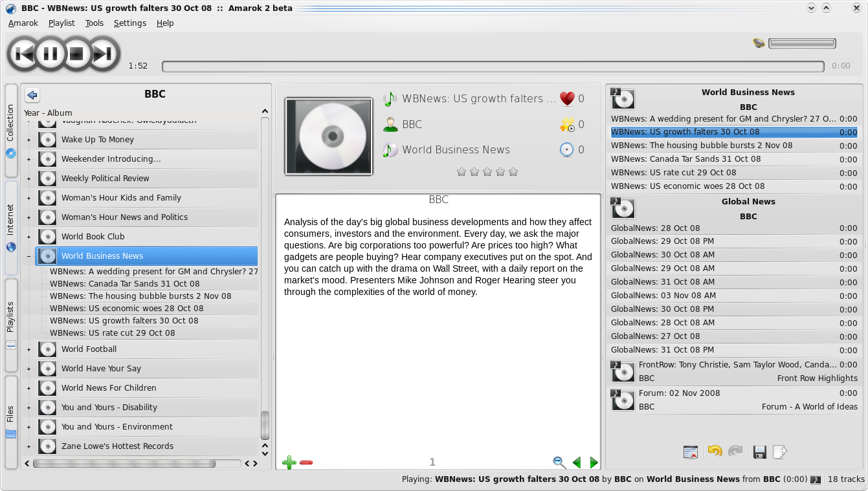Select playlist track The housing bubble bursts 2 Nov 08
Image resolution: width=868 pixels, height=491 pixels.
(734, 146)
